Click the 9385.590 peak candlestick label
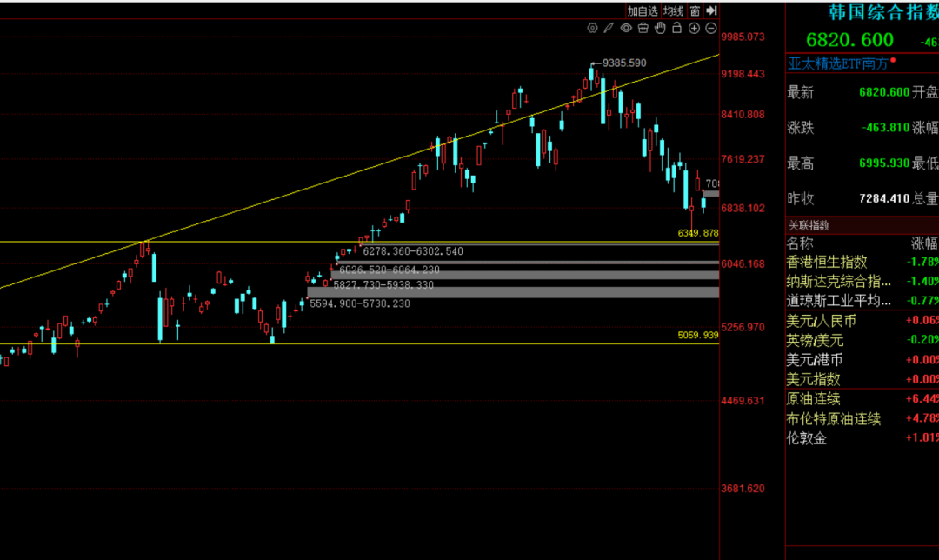This screenshot has width=939, height=560. click(624, 63)
